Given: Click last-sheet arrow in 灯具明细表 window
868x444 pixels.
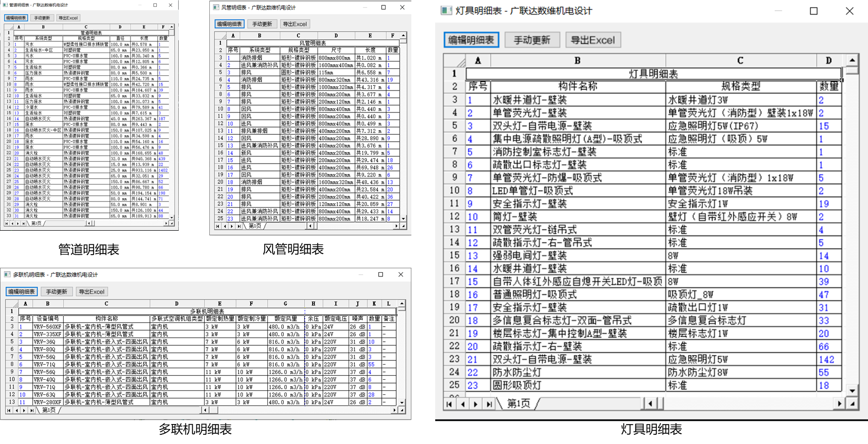Looking at the screenshot, I should click(489, 404).
